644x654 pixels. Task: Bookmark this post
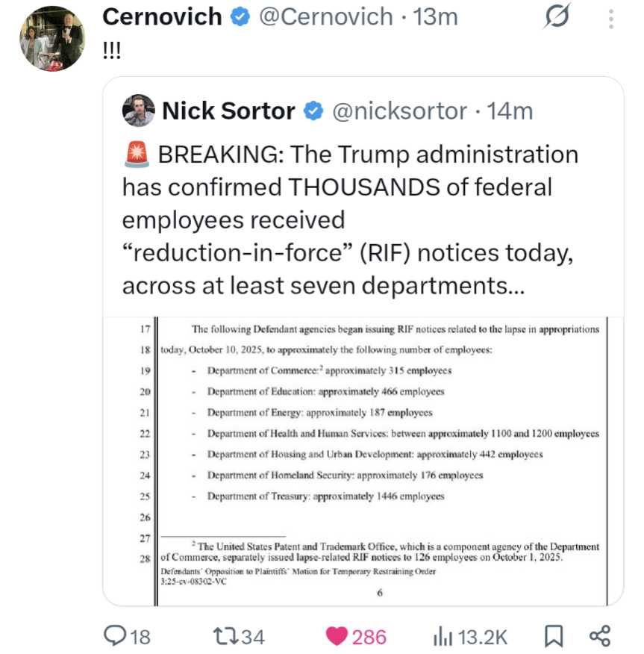(554, 636)
